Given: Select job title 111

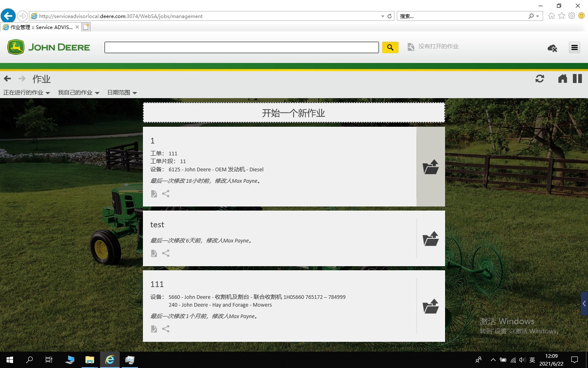Looking at the screenshot, I should coord(157,285).
